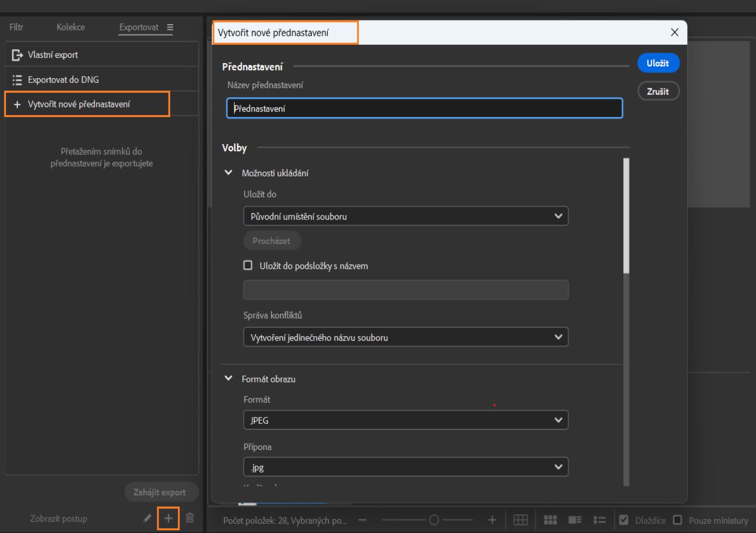Viewport: 756px width, 533px height.
Task: Click the subfolder name input field
Action: (406, 290)
